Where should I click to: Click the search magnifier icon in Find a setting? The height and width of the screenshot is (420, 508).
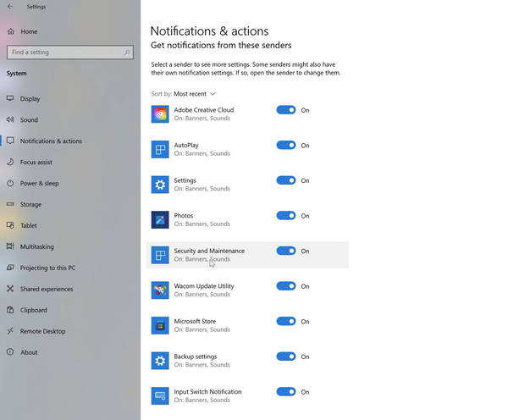[127, 52]
